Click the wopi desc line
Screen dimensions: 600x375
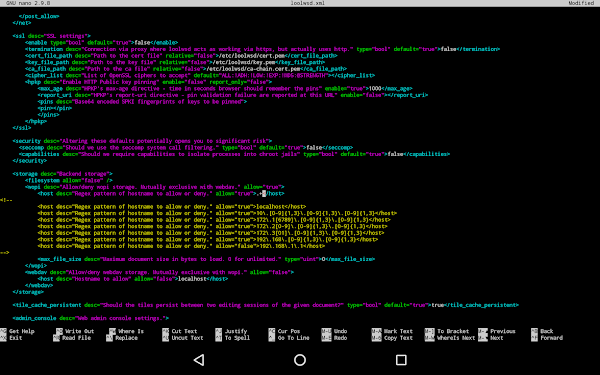[155, 187]
